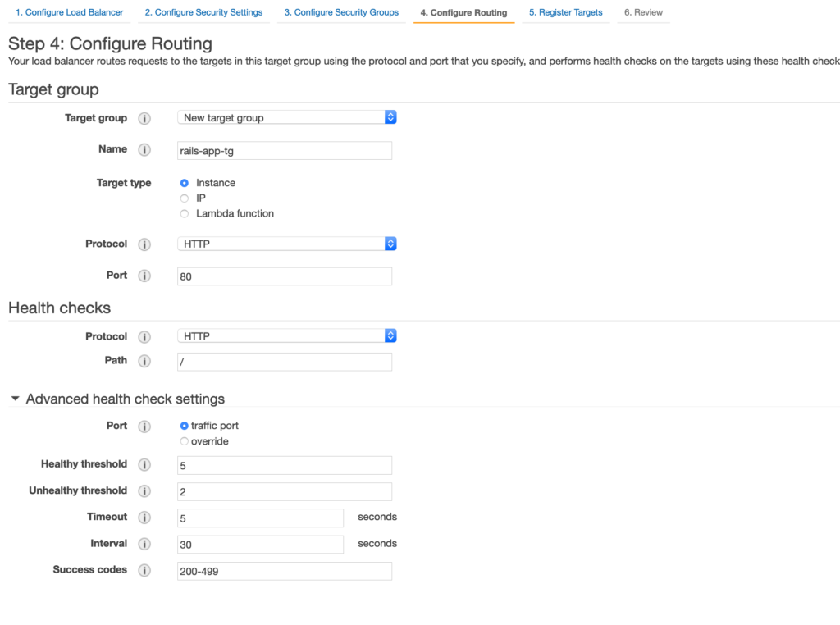840x625 pixels.
Task: Go to Configure Security Groups tab
Action: pyautogui.click(x=341, y=12)
